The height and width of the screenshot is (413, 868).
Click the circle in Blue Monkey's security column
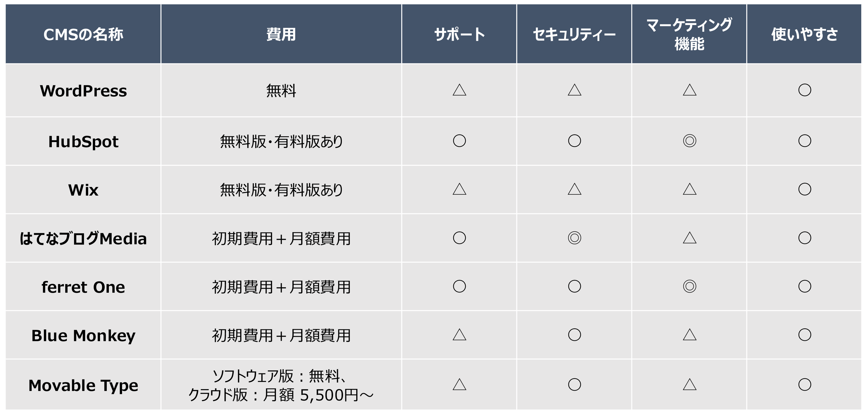click(574, 335)
